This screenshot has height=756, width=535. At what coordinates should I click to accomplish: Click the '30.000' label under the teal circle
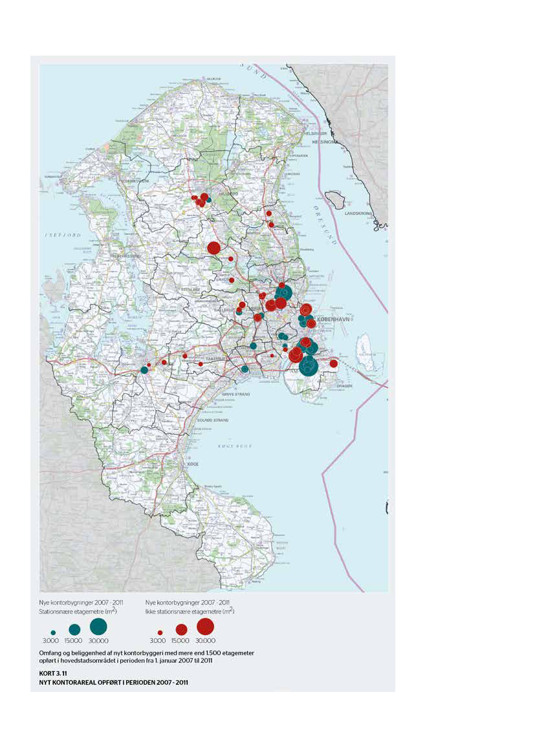(x=98, y=641)
